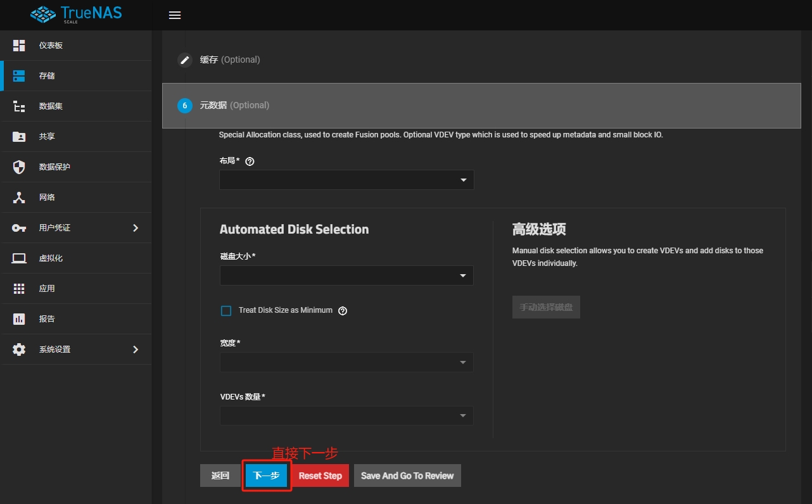
Task: Select the 数据集 datasets icon
Action: [x=19, y=106]
